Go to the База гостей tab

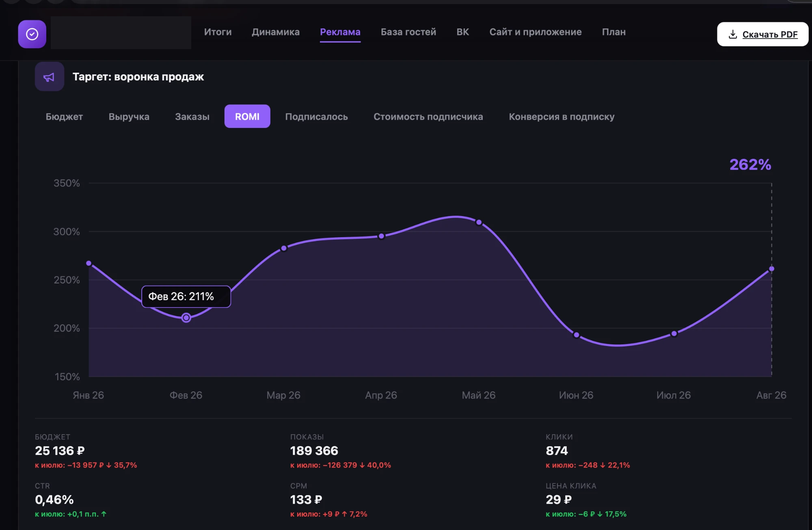point(408,32)
